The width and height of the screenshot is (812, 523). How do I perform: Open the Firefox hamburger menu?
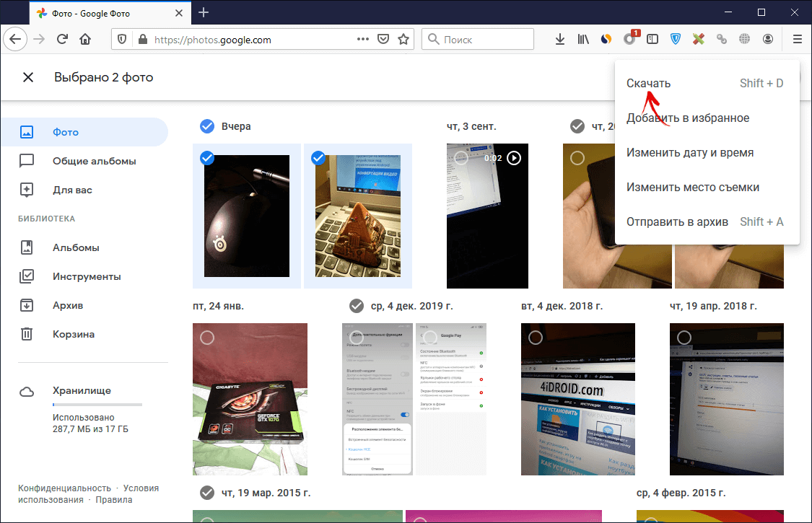(x=797, y=40)
